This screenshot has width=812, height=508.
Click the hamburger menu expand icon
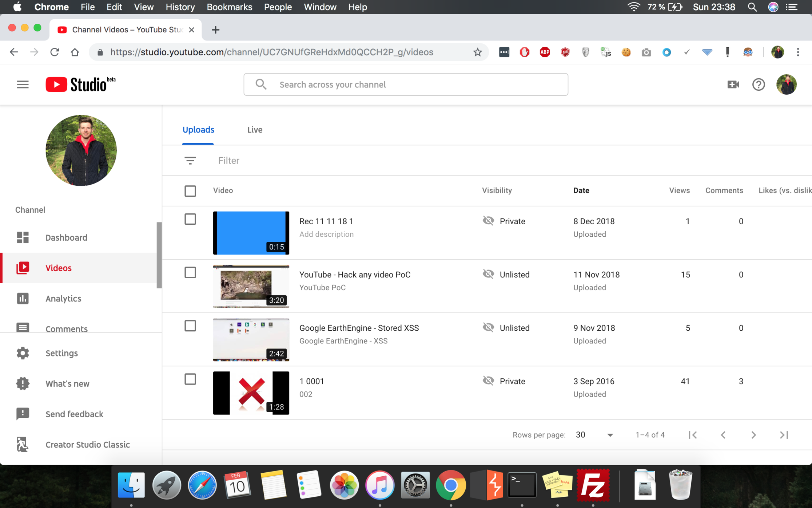pyautogui.click(x=22, y=84)
